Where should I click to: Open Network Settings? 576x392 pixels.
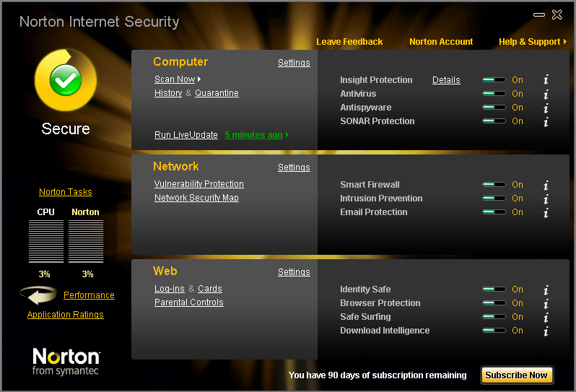tap(294, 167)
